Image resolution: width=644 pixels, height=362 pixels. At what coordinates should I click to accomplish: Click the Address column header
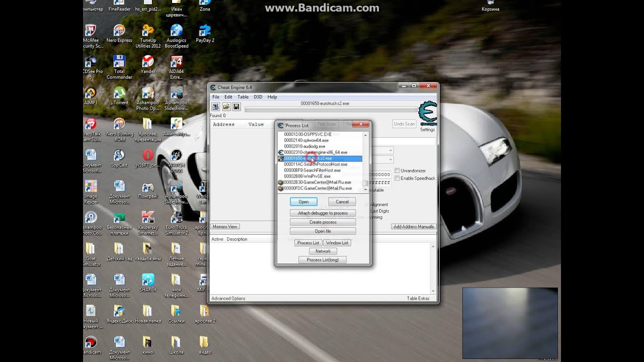[x=223, y=124]
